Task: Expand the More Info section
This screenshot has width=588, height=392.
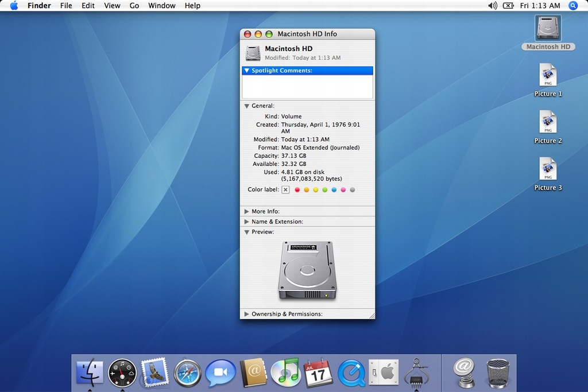Action: click(247, 211)
